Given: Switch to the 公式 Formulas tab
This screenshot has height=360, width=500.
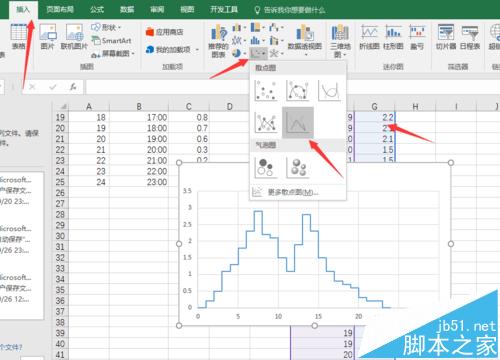Looking at the screenshot, I should tap(97, 9).
